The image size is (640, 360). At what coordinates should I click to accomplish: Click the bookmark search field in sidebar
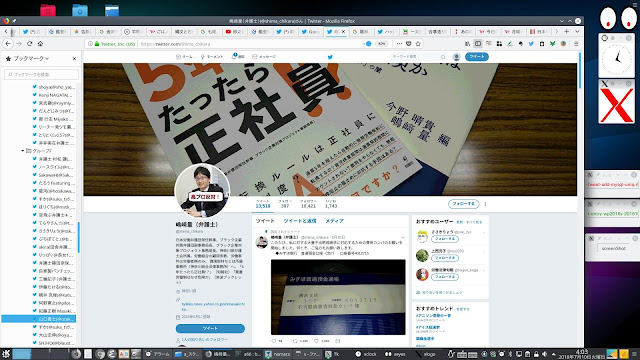tap(41, 74)
